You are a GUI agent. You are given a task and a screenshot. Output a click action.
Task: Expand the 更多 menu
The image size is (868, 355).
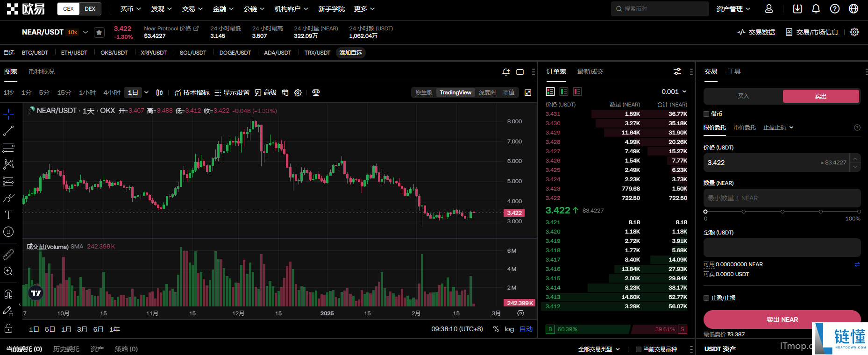[x=364, y=9]
